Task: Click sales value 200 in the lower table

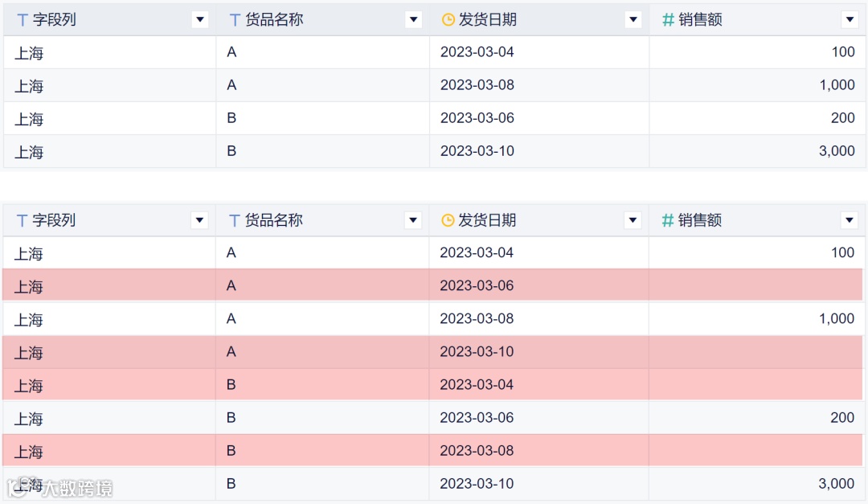Action: pos(842,418)
